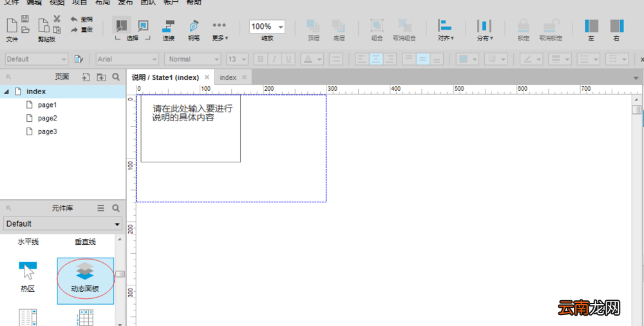
Task: Align text left in the format bar
Action: pos(362,59)
